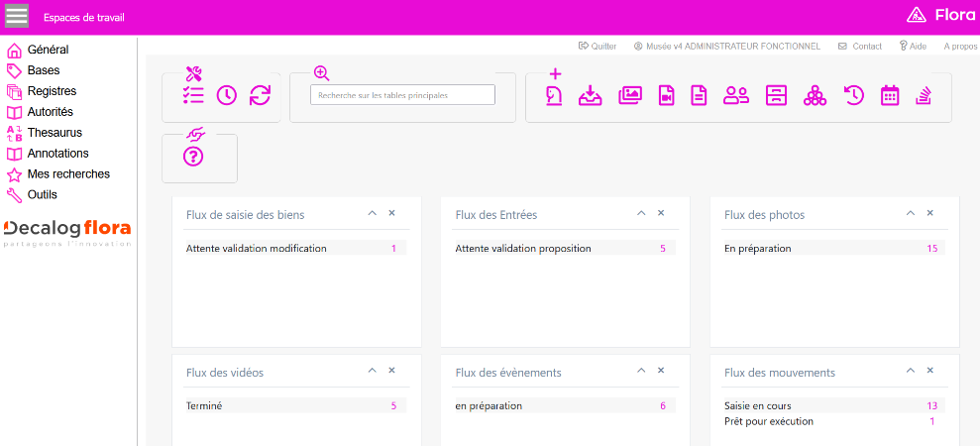This screenshot has height=446, width=980.
Task: Click the people icon in toolbar
Action: click(736, 95)
